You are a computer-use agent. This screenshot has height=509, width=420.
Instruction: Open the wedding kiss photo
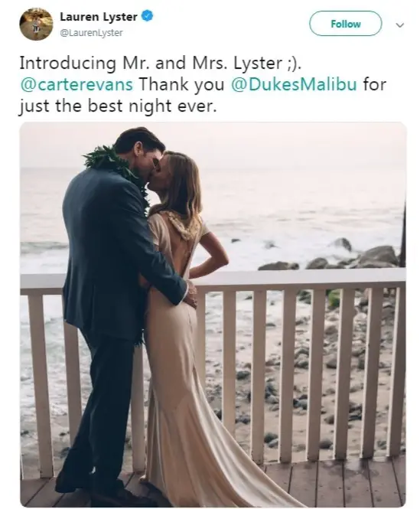pyautogui.click(x=213, y=315)
